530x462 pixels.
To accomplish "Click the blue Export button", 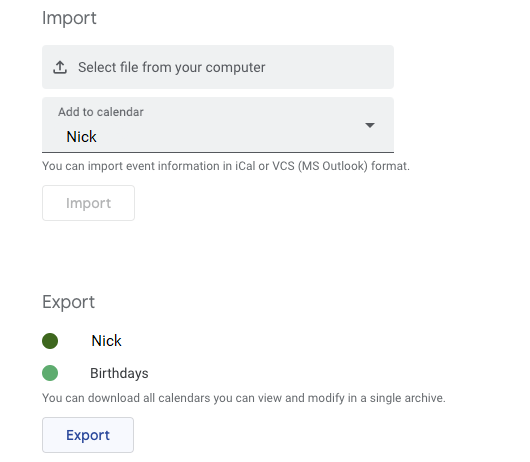I will coord(88,435).
